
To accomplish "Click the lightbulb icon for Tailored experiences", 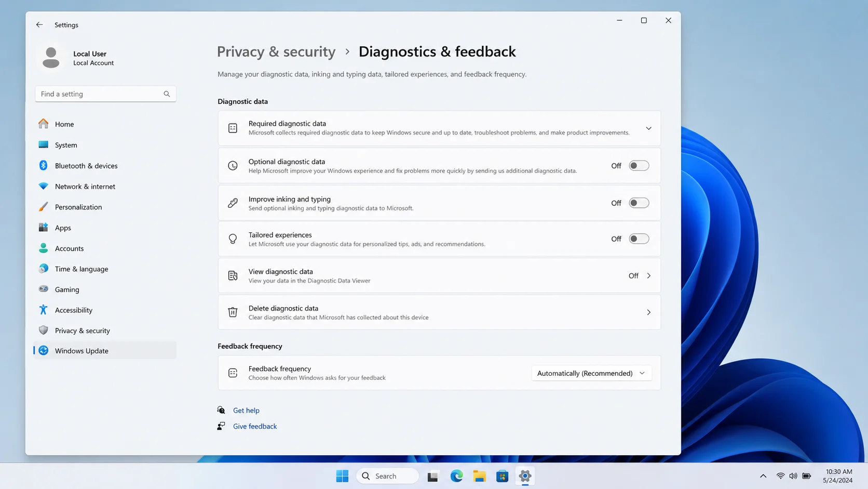I will [x=233, y=239].
